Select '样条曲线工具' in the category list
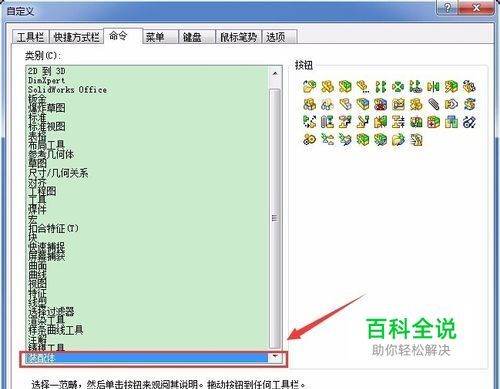 [56, 330]
